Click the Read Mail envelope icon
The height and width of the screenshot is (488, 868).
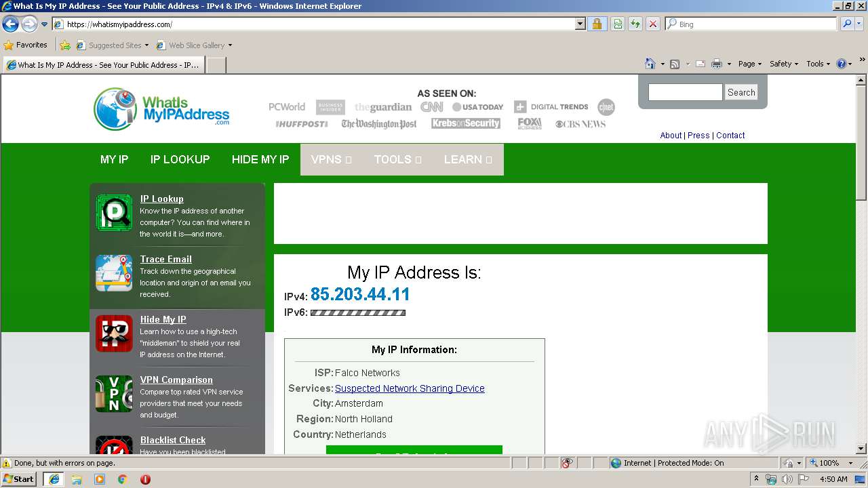[700, 64]
